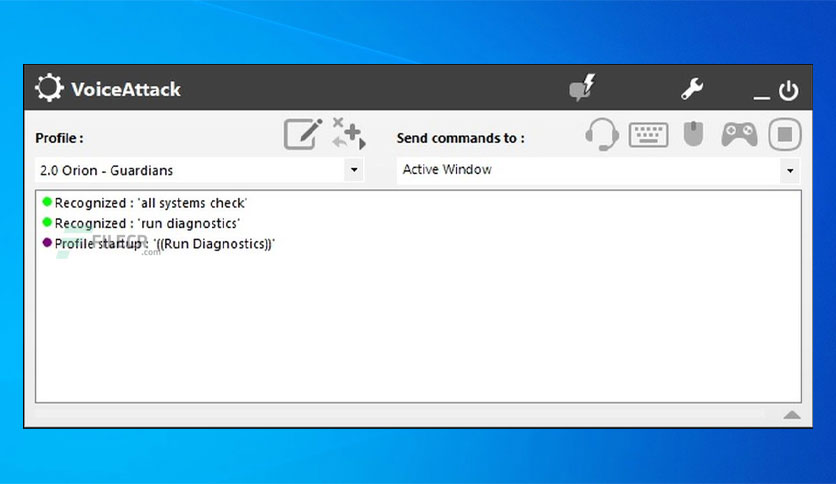836x484 pixels.
Task: Click the Send commands to dropdown arrow
Action: pos(790,171)
